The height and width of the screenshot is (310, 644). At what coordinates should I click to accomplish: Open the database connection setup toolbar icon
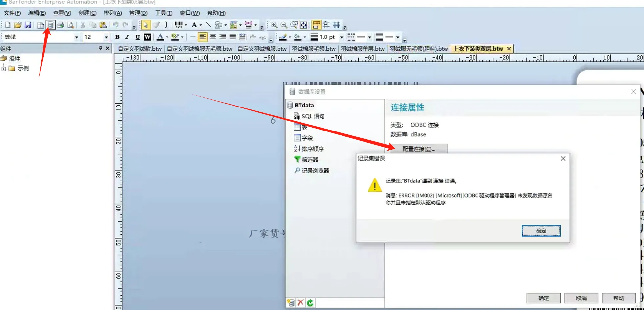(x=50, y=25)
